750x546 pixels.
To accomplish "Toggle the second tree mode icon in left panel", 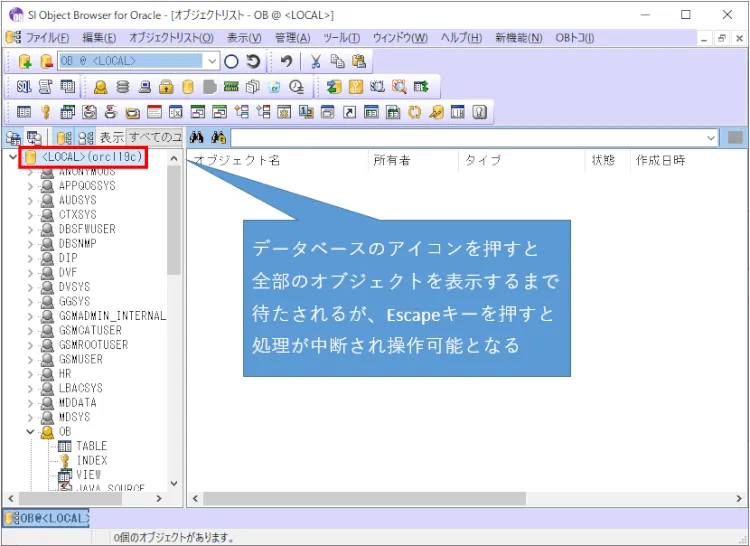I will [x=34, y=138].
